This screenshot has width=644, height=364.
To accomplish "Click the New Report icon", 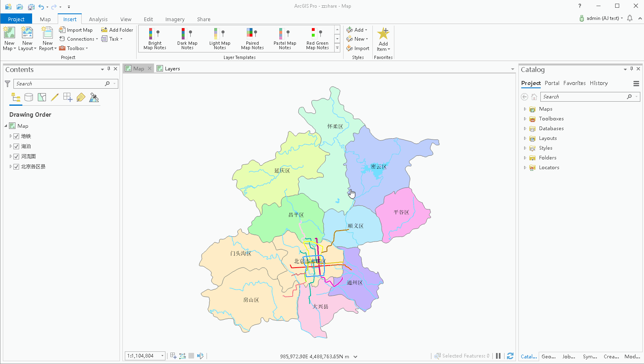I will (x=47, y=33).
